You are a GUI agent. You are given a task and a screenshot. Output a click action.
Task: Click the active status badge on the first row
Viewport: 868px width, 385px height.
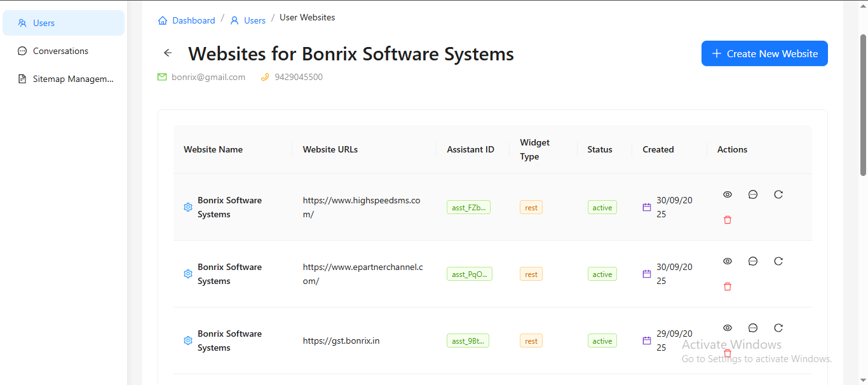point(602,206)
